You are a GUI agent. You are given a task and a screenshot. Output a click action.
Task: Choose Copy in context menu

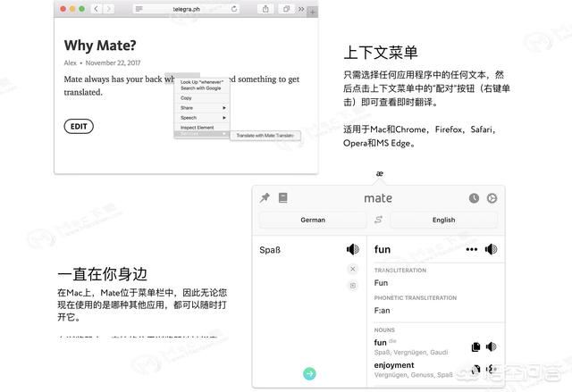pos(201,98)
